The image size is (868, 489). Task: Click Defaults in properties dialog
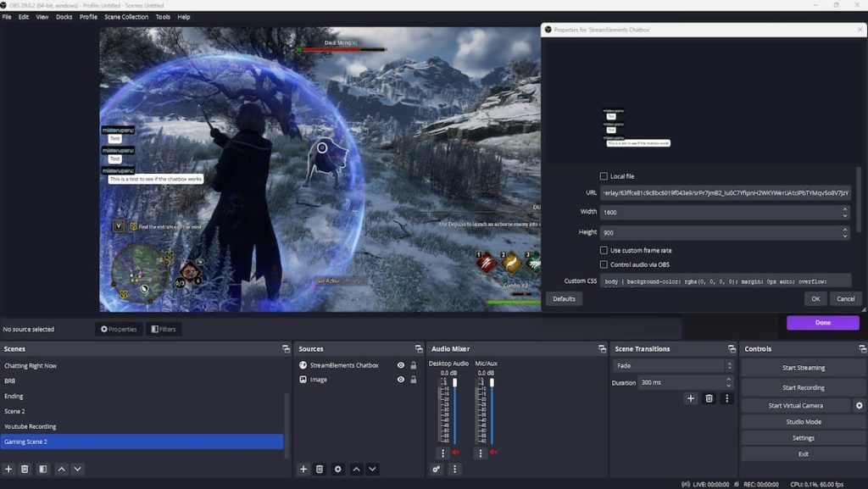564,298
